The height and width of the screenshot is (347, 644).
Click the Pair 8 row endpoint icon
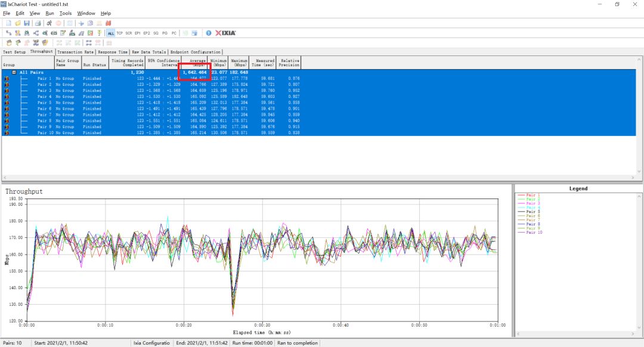point(7,120)
